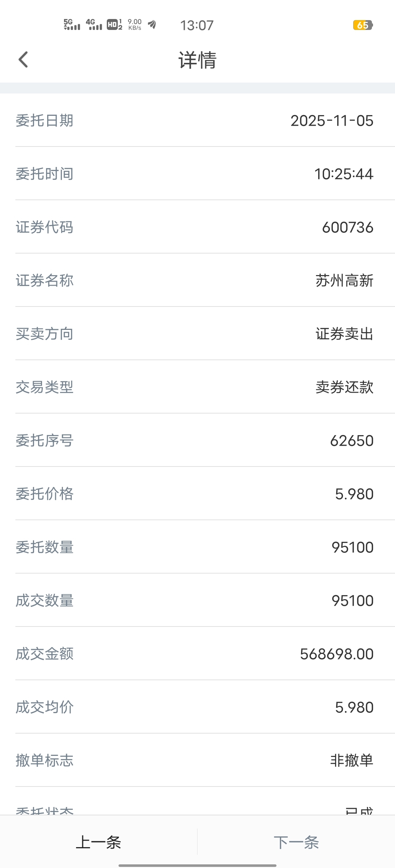Select the 买卖方向 证券卖出 row
The width and height of the screenshot is (395, 868).
tap(197, 334)
